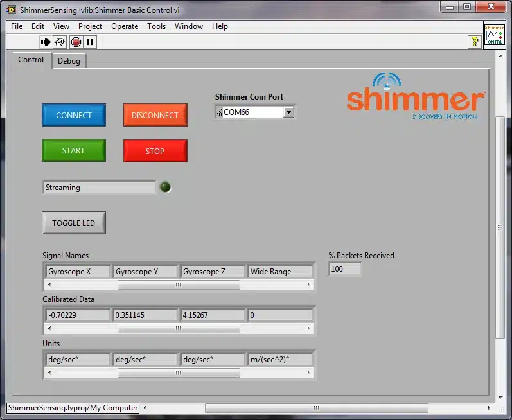Click the LabVIEW title bar app icon

tap(12, 10)
